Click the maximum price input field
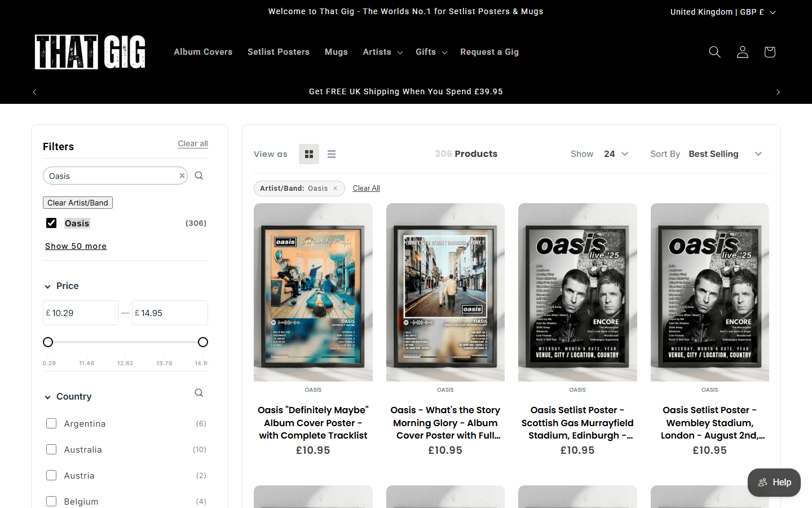 (x=170, y=313)
